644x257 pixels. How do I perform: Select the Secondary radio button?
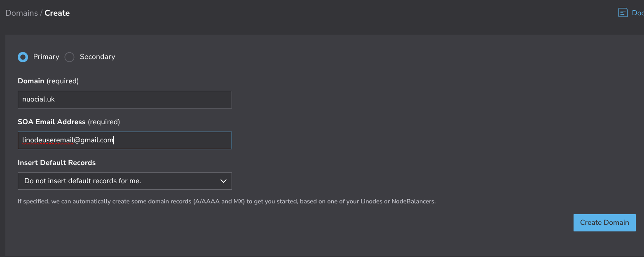70,57
